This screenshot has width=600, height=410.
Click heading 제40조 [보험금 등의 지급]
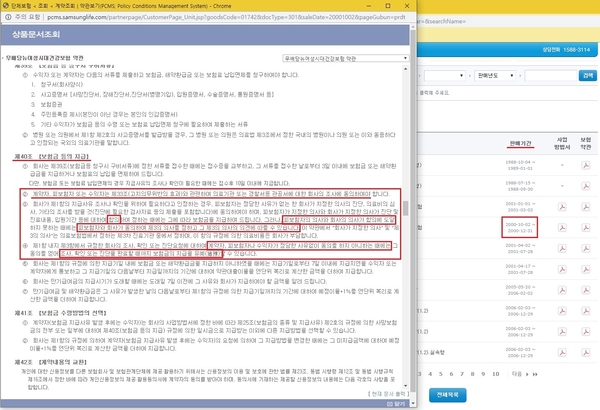point(52,157)
